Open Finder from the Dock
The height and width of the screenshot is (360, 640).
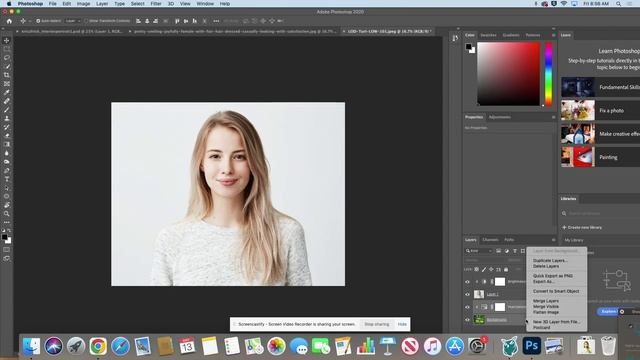31,346
